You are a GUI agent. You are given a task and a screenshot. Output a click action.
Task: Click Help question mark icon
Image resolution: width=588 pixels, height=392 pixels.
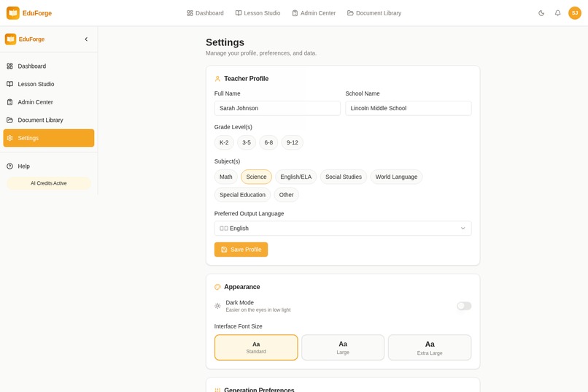coord(9,166)
